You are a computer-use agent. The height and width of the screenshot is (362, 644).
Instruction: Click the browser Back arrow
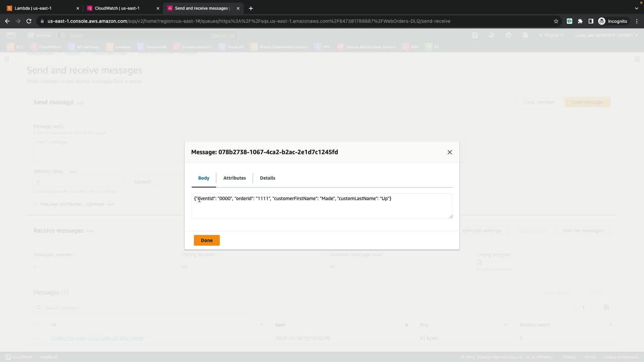tap(7, 21)
